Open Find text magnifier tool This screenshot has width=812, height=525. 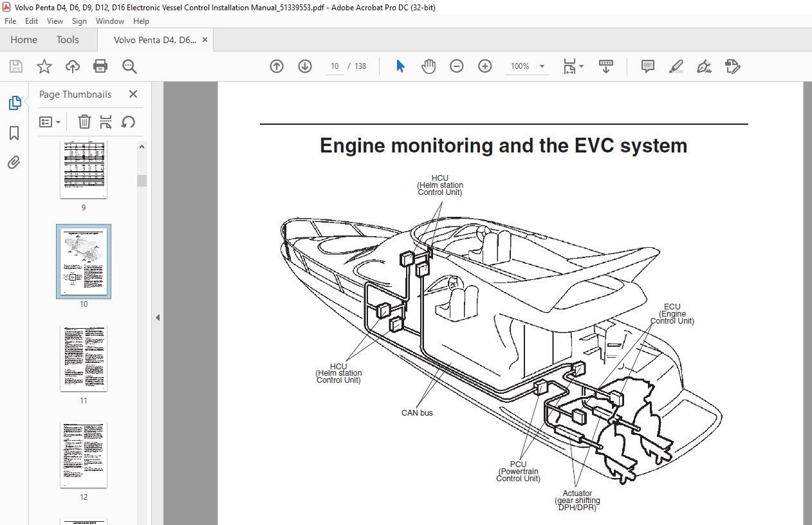[x=129, y=66]
